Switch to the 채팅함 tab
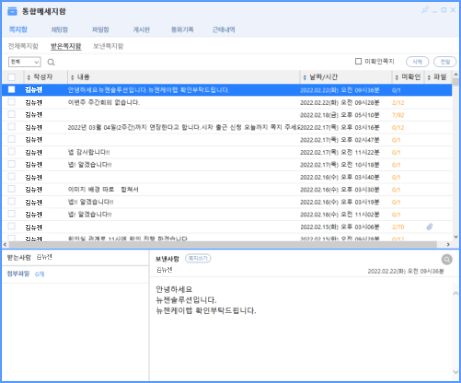This screenshot has width=461, height=383. (59, 29)
